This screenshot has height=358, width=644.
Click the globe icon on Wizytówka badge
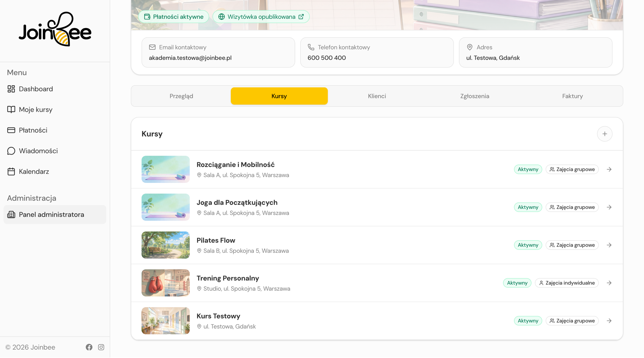(222, 17)
